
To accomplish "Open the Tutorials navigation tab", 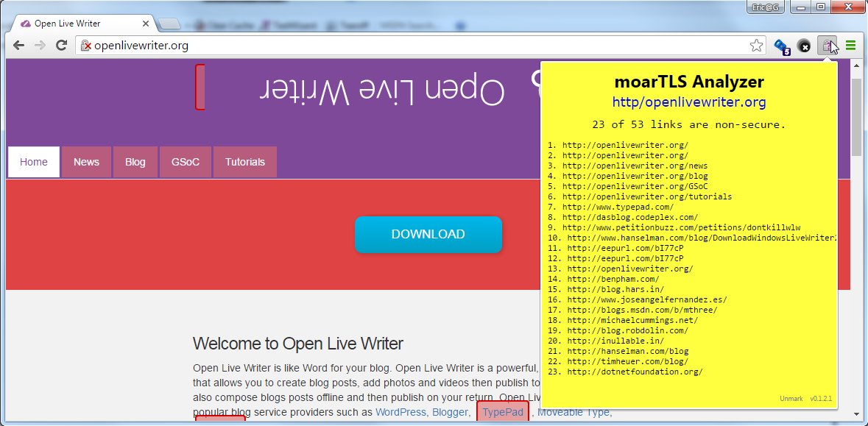I will point(244,162).
